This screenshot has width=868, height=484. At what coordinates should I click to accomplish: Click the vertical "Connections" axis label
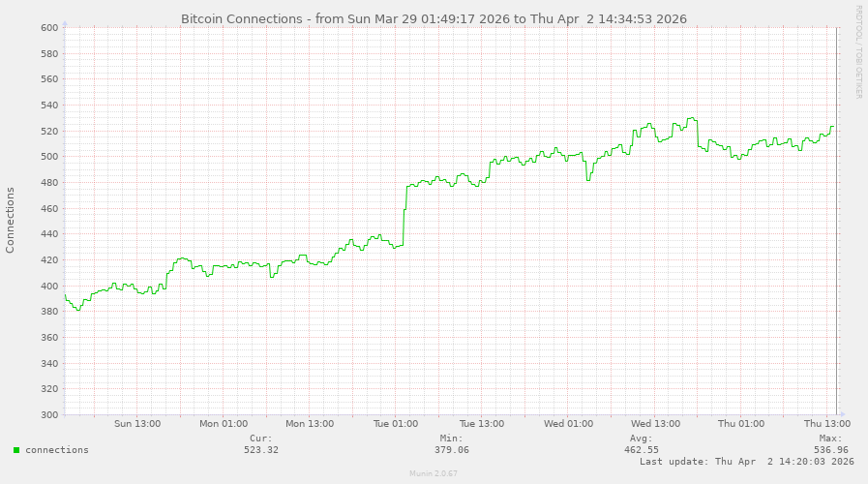coord(11,221)
